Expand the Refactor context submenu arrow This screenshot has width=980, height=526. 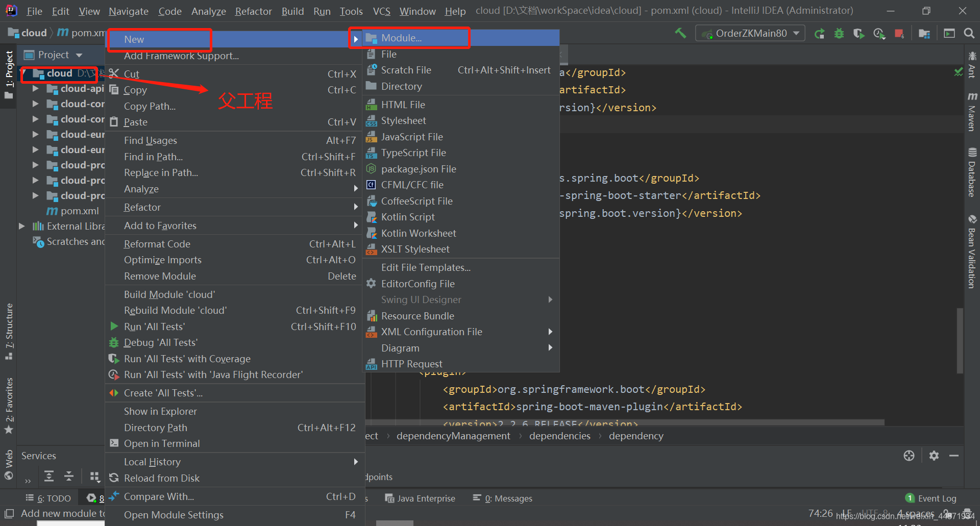click(356, 207)
